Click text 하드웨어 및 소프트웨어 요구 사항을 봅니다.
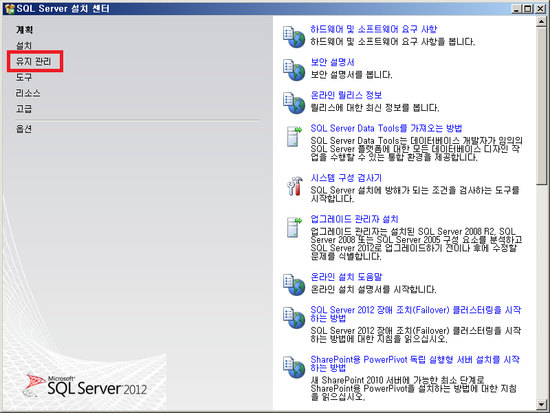Viewport: 550px width, 413px height. click(393, 41)
